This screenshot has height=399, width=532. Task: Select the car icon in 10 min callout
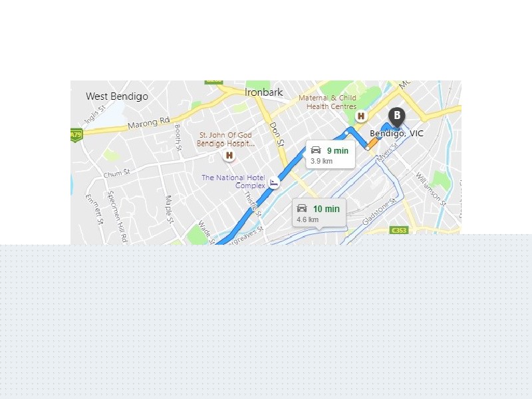click(x=302, y=208)
